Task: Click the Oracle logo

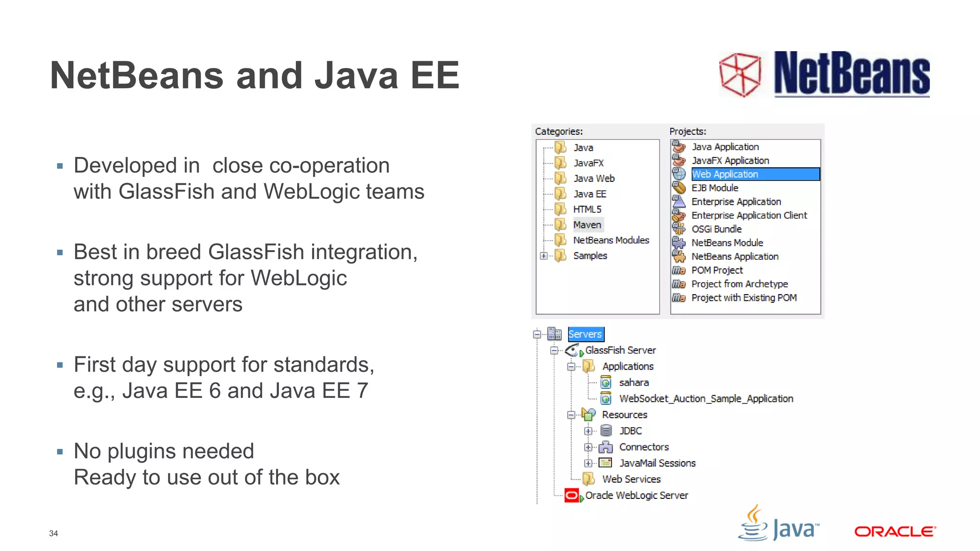Action: pos(895,531)
